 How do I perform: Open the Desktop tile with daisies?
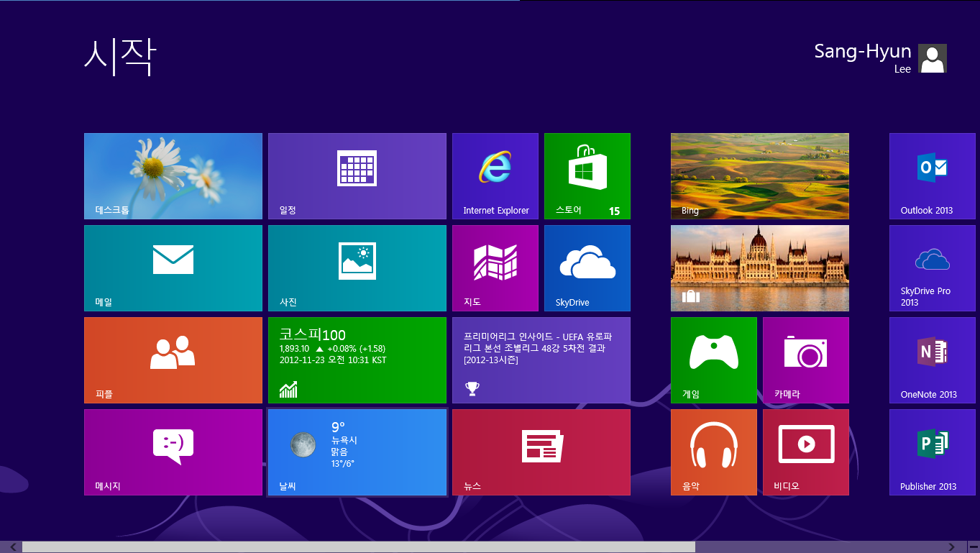pos(173,176)
